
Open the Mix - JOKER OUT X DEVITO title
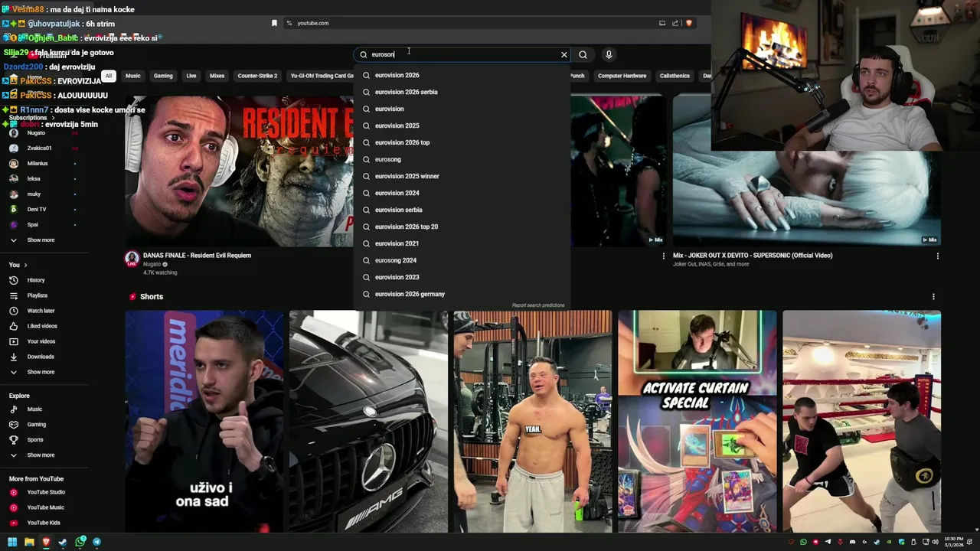[753, 256]
